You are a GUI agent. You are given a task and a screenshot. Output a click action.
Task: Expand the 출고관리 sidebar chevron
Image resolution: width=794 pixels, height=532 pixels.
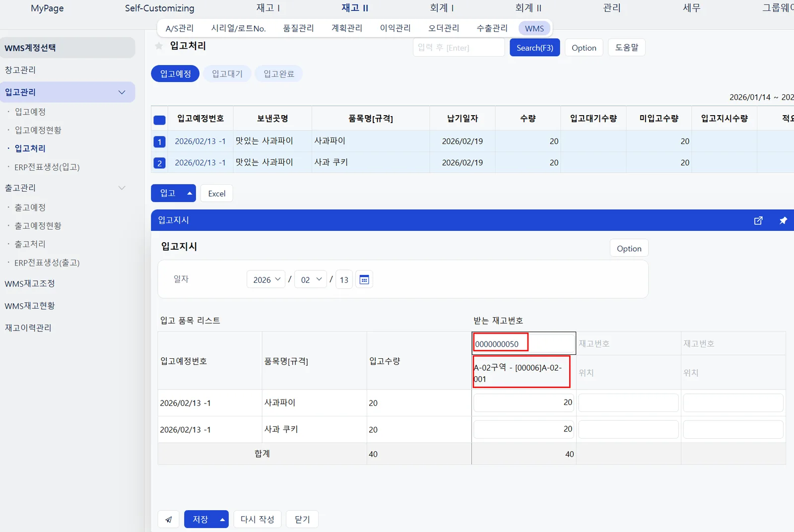tap(122, 188)
